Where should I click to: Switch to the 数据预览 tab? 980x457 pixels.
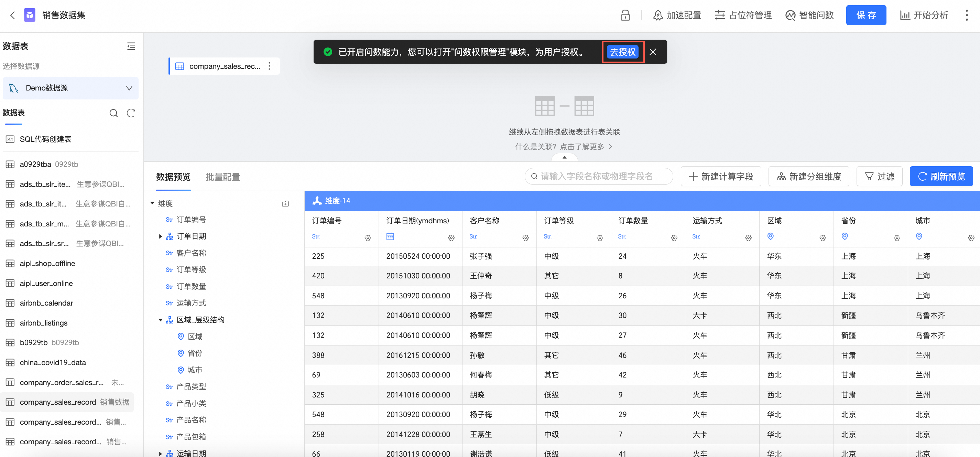tap(173, 177)
